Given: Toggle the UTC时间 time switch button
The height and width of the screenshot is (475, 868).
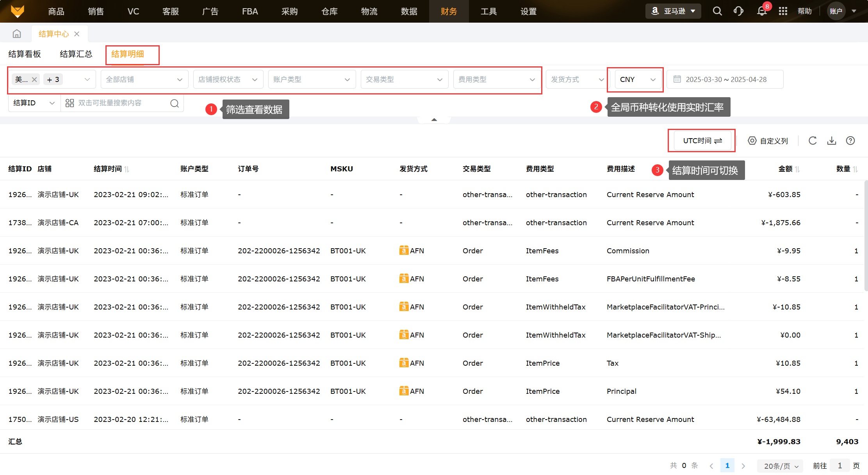Looking at the screenshot, I should point(702,141).
